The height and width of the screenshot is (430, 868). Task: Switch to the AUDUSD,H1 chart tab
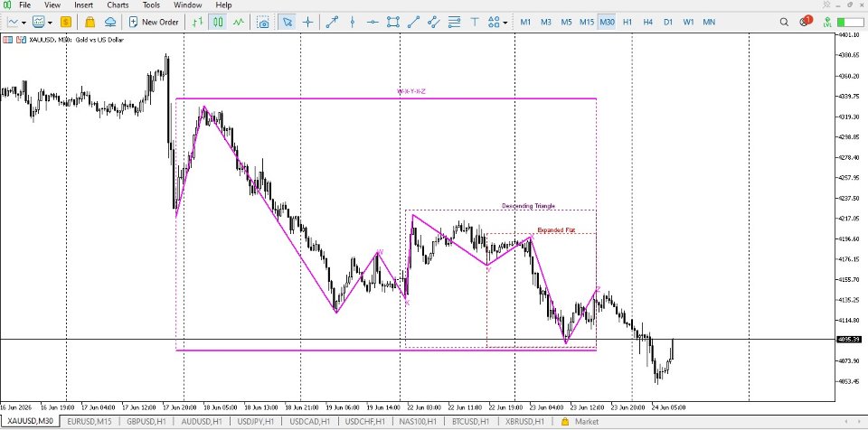pyautogui.click(x=202, y=422)
